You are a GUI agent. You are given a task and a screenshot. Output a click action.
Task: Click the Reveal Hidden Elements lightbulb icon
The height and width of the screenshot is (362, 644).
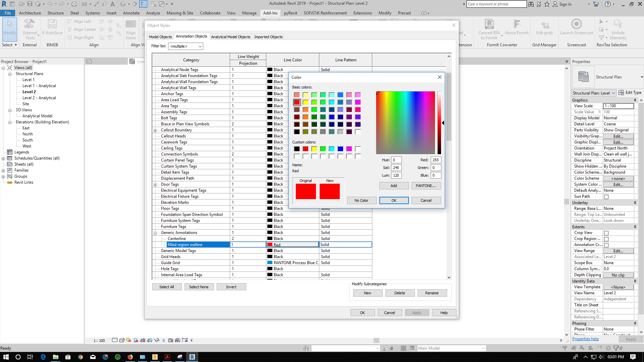[164, 340]
